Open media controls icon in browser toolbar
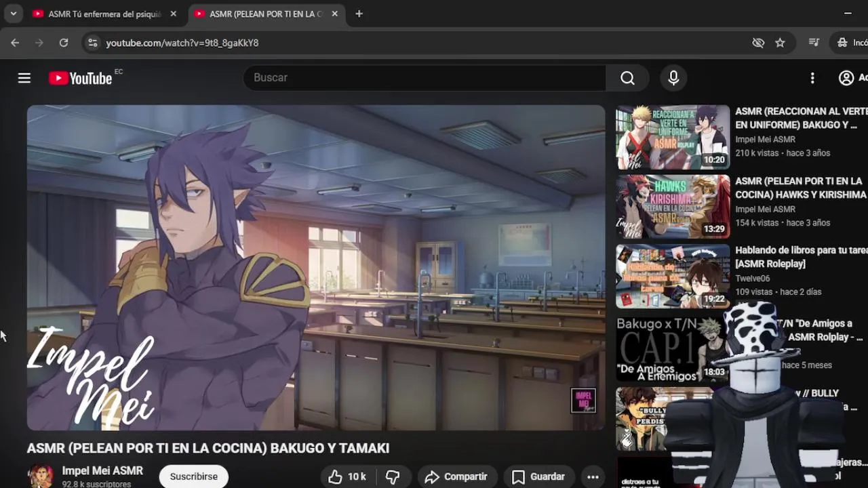The image size is (868, 488). 814,43
